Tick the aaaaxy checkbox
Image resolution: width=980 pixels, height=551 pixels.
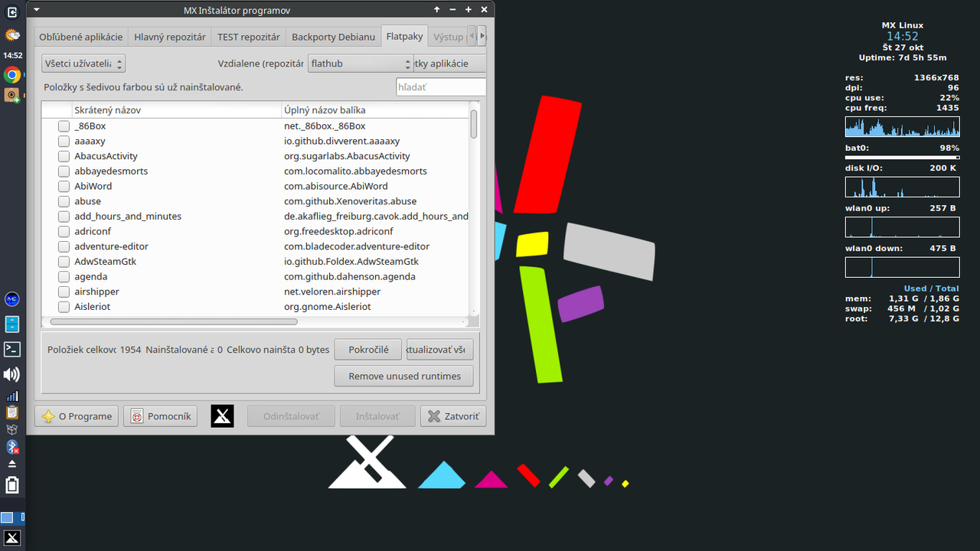coord(64,142)
